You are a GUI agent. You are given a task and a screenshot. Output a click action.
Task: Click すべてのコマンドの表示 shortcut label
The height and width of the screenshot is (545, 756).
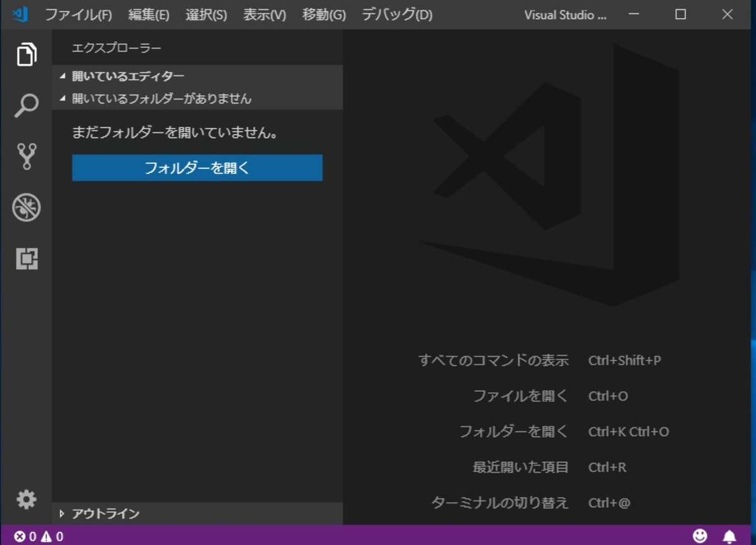[493, 360]
